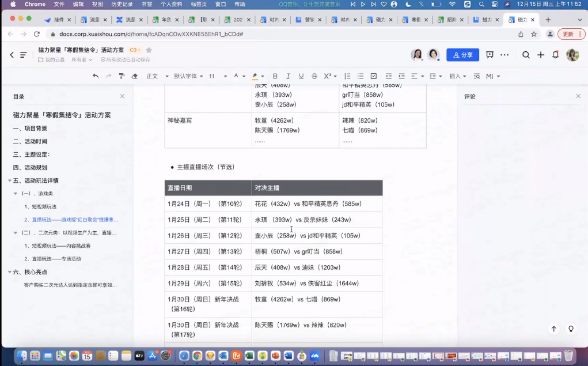Apply italic formatting
This screenshot has height=366, width=588.
click(287, 76)
